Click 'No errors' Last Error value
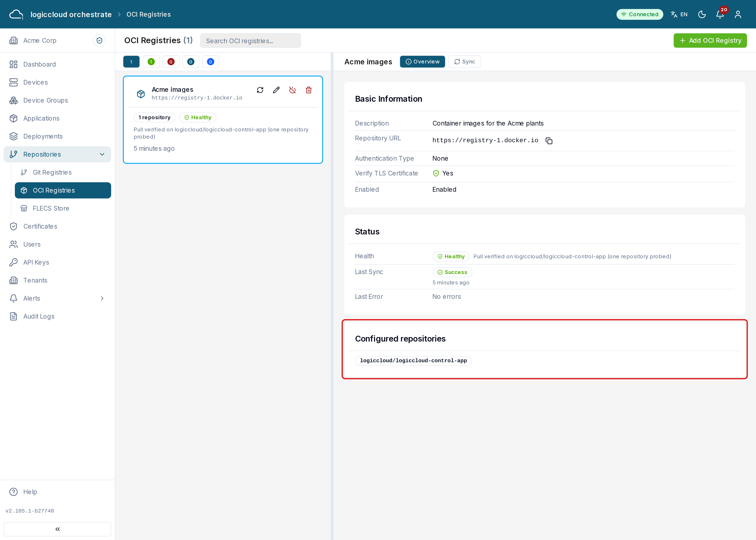The width and height of the screenshot is (756, 540). pyautogui.click(x=446, y=297)
